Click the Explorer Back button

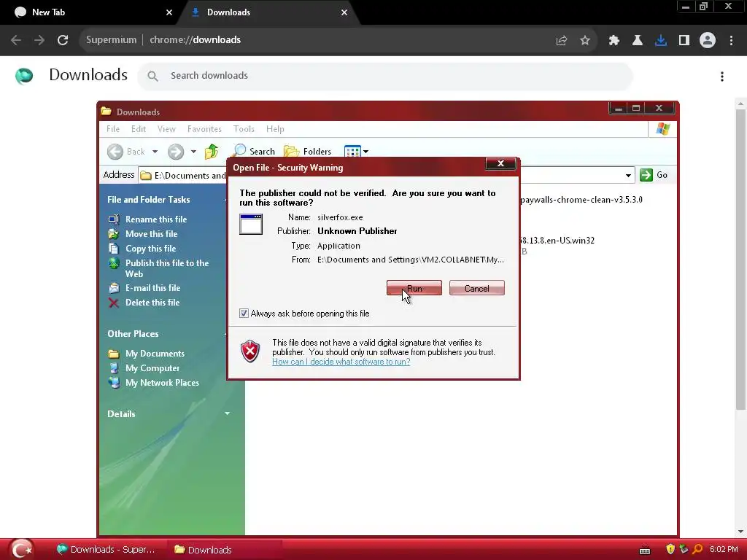127,152
